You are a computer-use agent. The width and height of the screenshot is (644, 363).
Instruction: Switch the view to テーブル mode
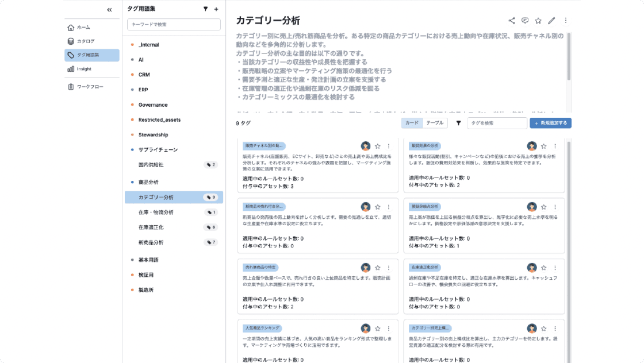point(435,123)
